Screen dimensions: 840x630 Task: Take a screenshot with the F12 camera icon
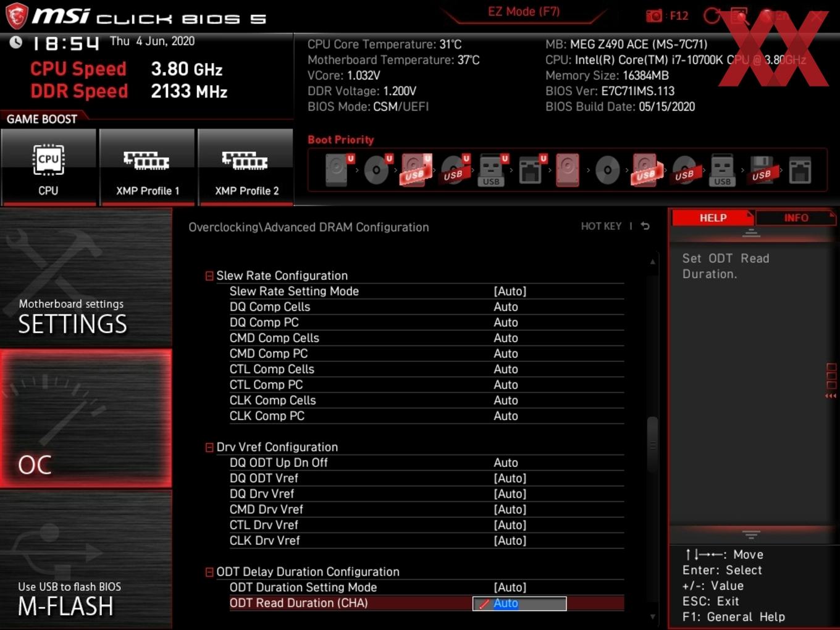point(654,16)
